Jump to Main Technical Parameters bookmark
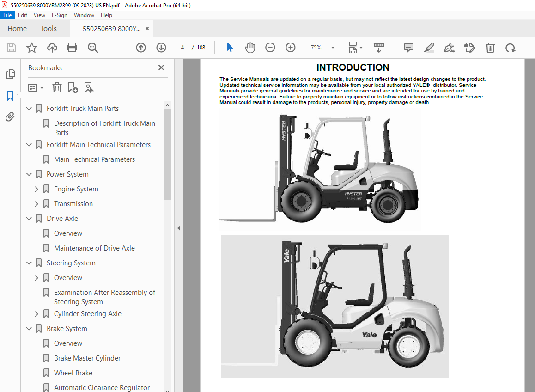The width and height of the screenshot is (535, 392). [94, 159]
